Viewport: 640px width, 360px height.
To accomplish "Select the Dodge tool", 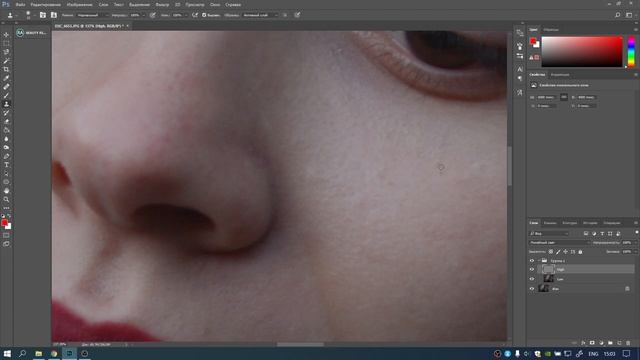I will 6,147.
